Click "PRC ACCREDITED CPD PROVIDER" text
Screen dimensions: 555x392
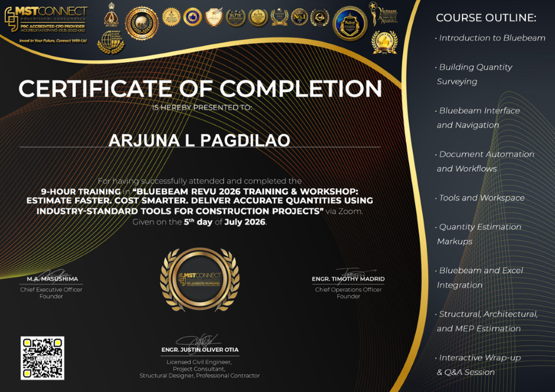coord(53,27)
